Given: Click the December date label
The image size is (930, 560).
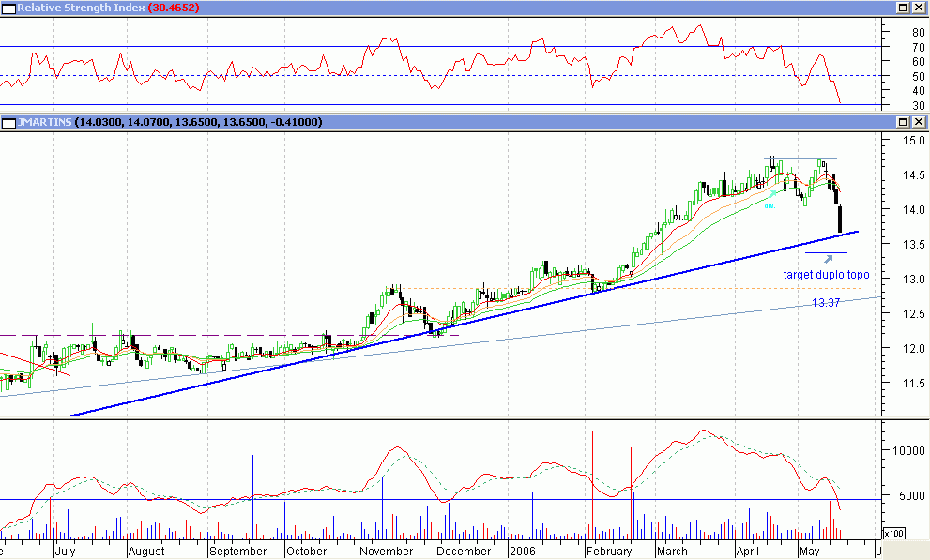Looking at the screenshot, I should coord(464,552).
